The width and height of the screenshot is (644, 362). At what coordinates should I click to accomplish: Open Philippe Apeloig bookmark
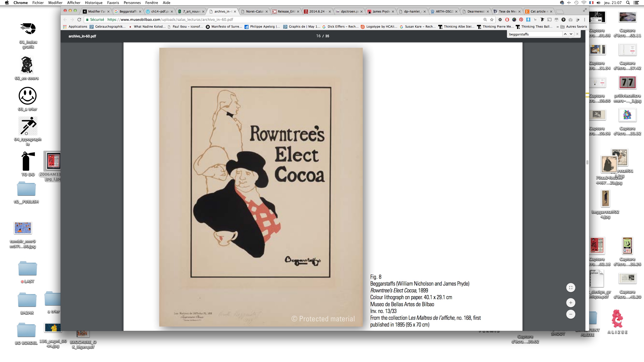coord(262,27)
